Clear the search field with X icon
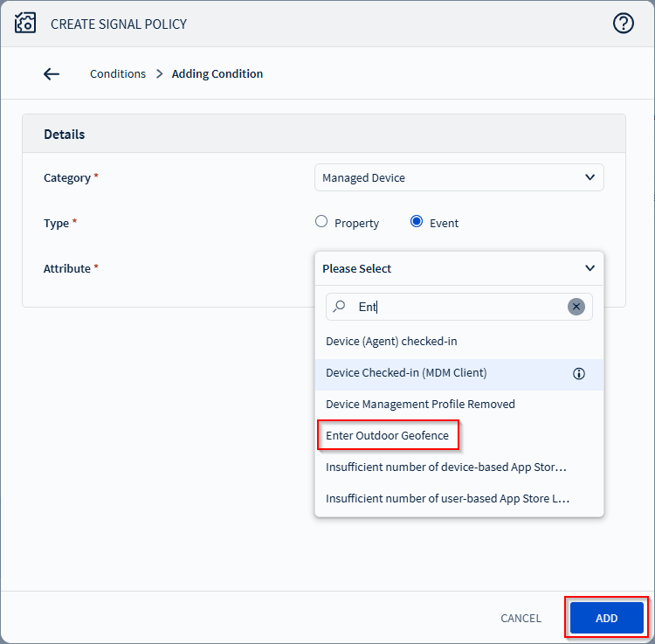This screenshot has width=655, height=644. (576, 307)
